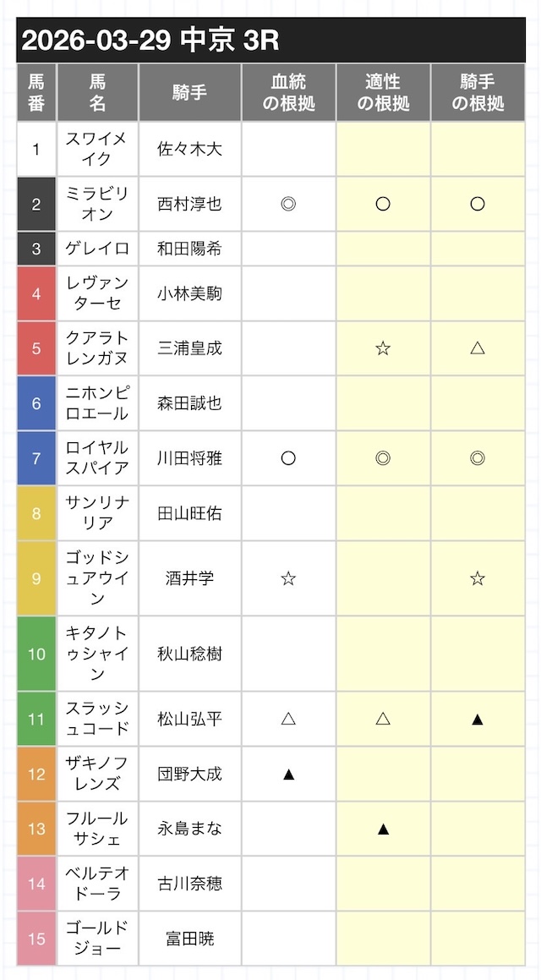Click the race title 2026-03-29 中京 3R
The width and height of the screenshot is (541, 980).
pos(149,40)
